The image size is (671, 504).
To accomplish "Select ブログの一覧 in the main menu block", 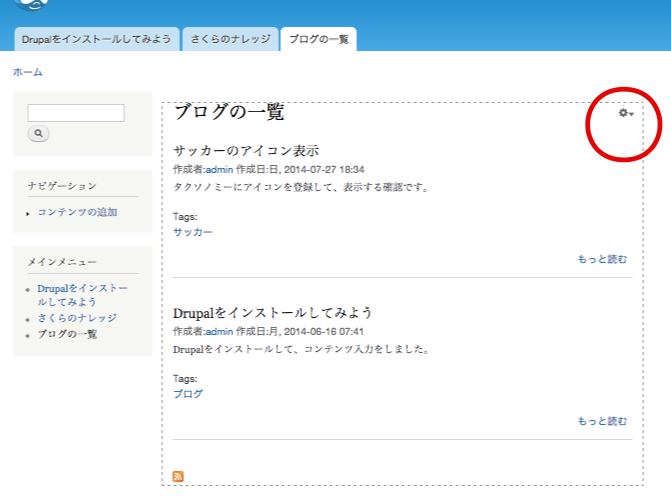I will (67, 334).
